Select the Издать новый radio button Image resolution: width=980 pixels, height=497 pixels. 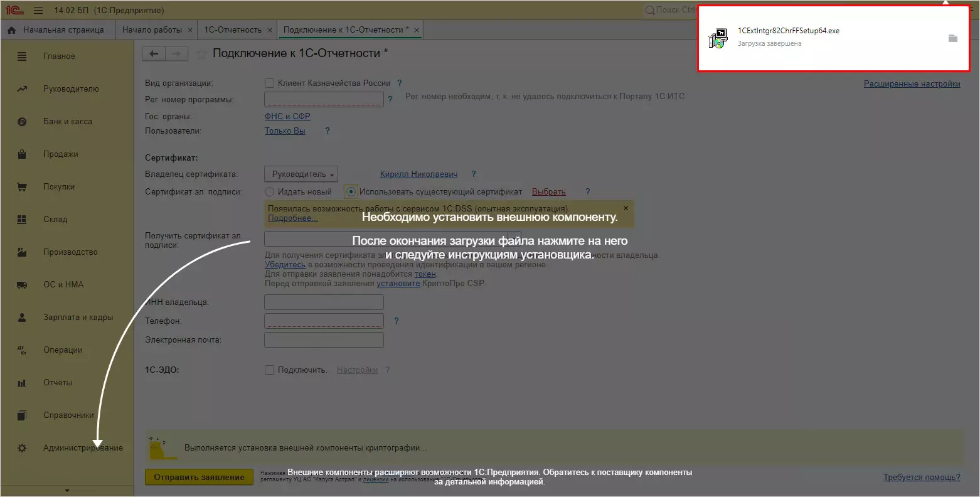tap(270, 192)
